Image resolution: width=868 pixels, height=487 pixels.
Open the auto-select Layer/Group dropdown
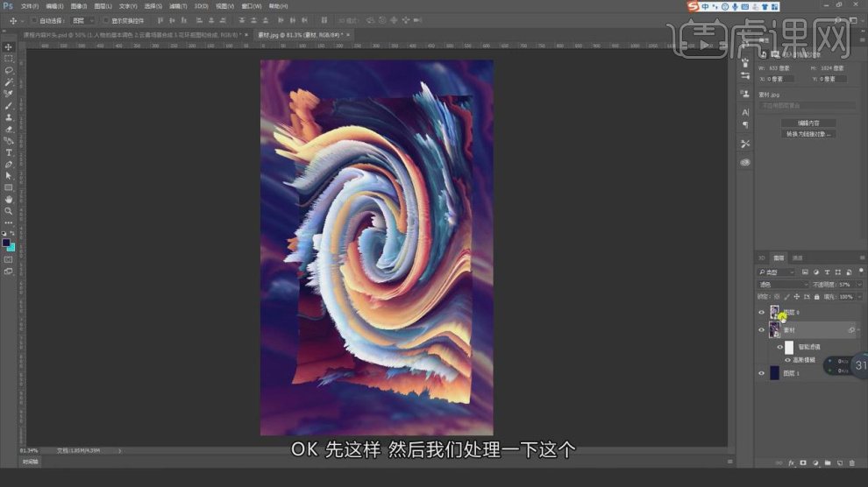tap(83, 20)
